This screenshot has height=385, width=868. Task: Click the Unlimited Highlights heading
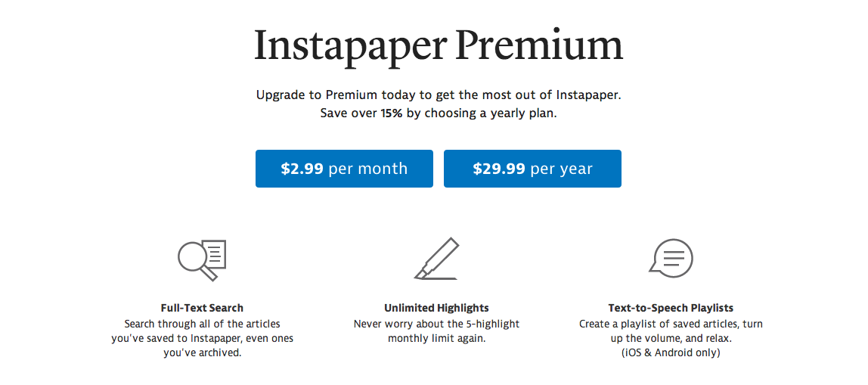point(436,308)
